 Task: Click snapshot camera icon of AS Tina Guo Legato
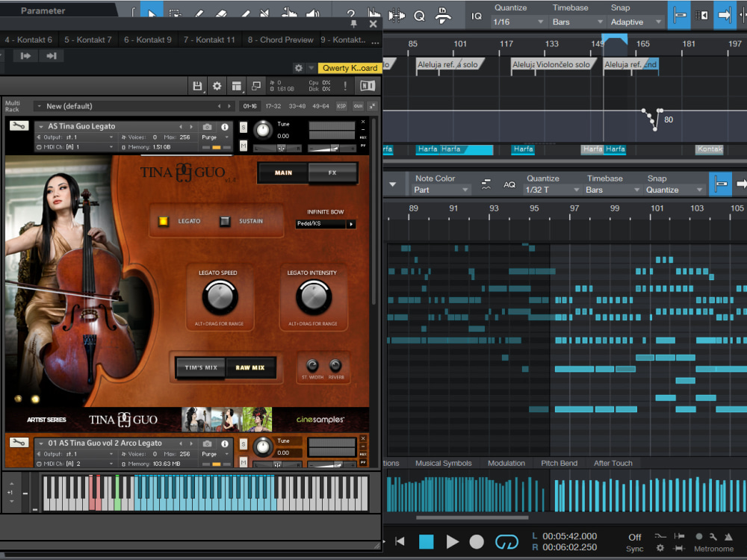pyautogui.click(x=207, y=127)
